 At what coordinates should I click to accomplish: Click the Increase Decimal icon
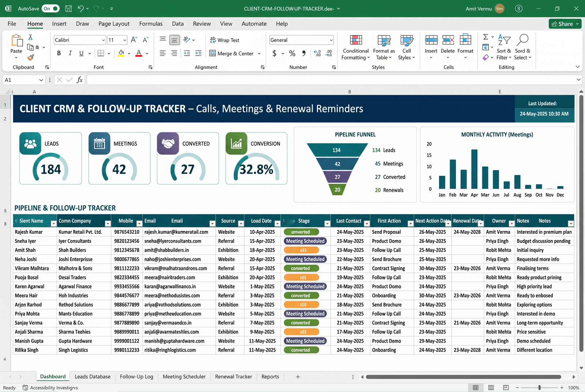point(317,53)
